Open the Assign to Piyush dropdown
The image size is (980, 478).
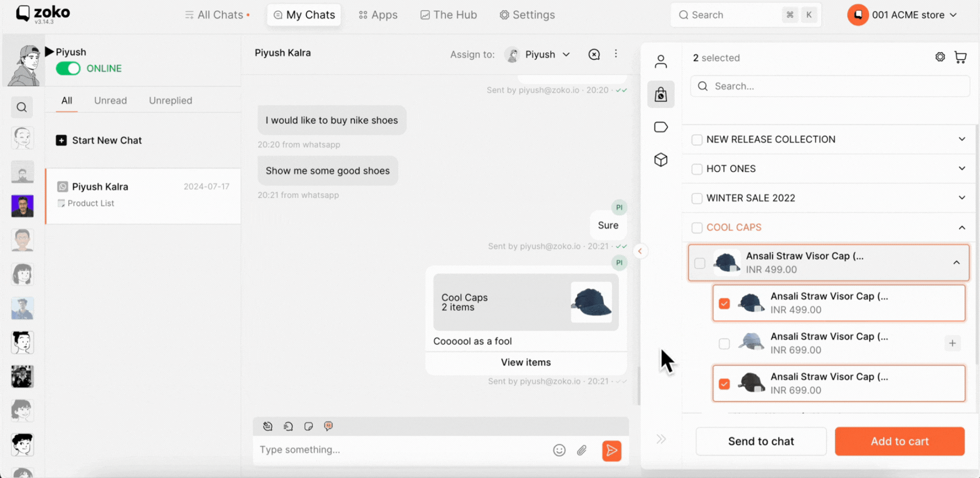coord(538,54)
